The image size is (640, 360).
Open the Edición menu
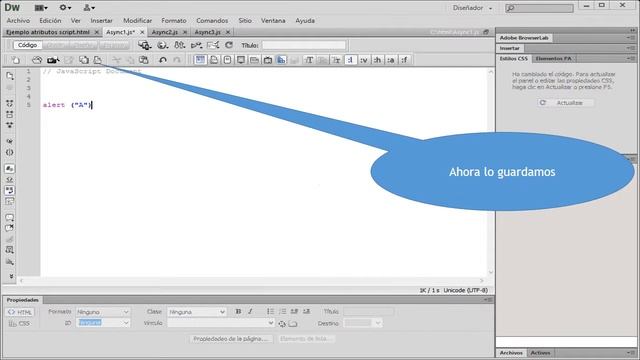pos(50,20)
